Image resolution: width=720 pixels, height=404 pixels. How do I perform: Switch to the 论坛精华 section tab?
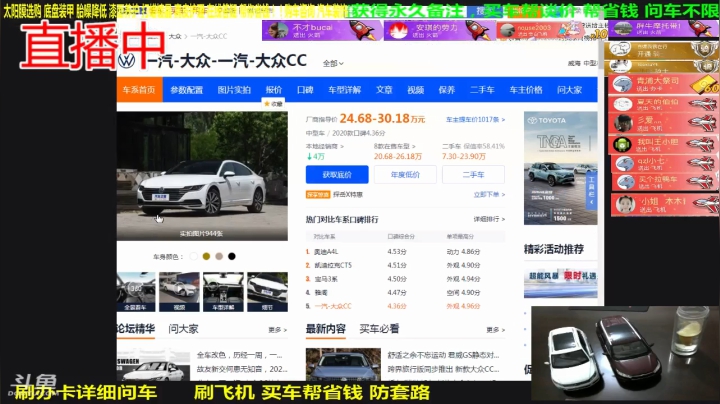click(136, 329)
